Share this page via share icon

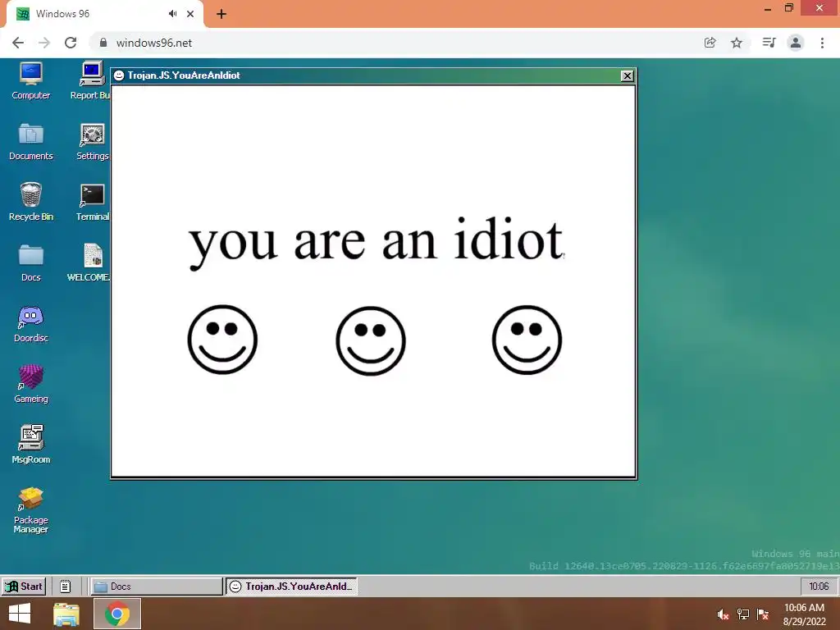coord(710,43)
